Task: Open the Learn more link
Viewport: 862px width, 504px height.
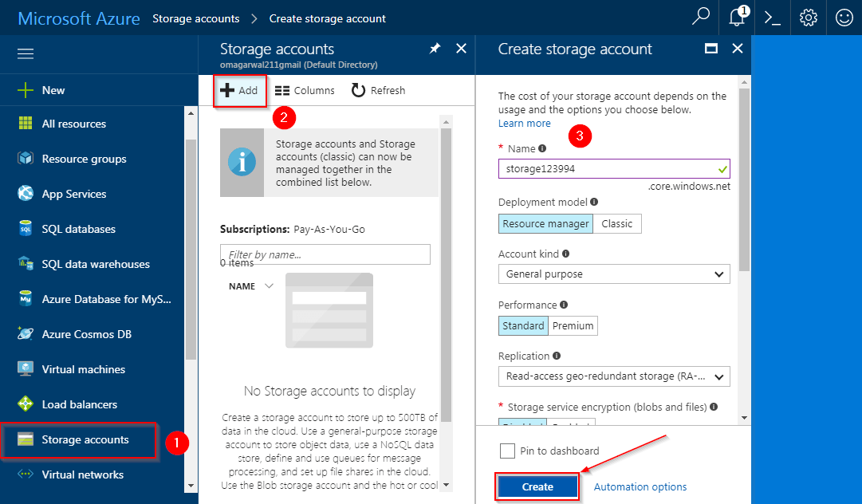Action: pyautogui.click(x=525, y=123)
